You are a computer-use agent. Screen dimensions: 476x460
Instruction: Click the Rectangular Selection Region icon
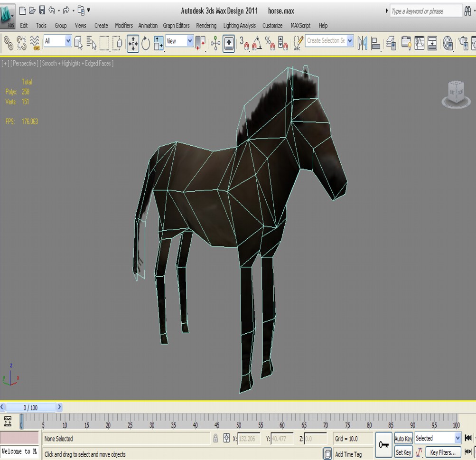click(x=104, y=43)
